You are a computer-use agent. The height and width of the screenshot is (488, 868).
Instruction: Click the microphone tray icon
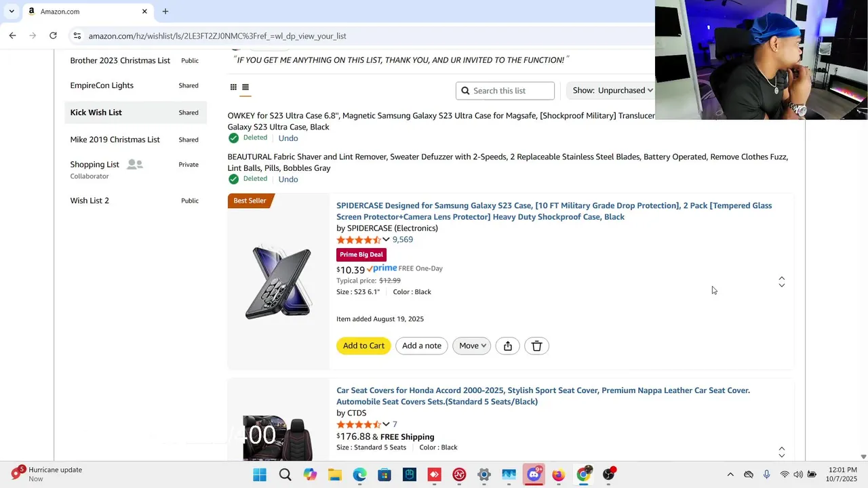point(766,474)
